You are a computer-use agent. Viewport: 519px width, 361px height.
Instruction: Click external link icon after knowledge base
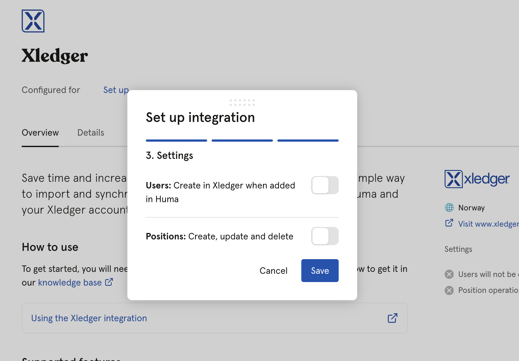coord(109,282)
